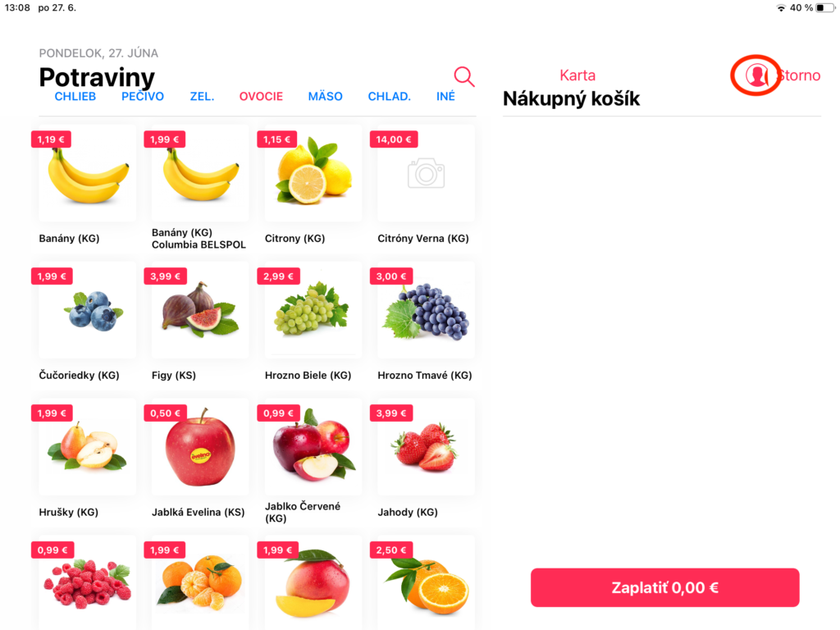This screenshot has width=840, height=630.
Task: Add Čučoriedky (KG) blueberries to the cart
Action: 87,322
